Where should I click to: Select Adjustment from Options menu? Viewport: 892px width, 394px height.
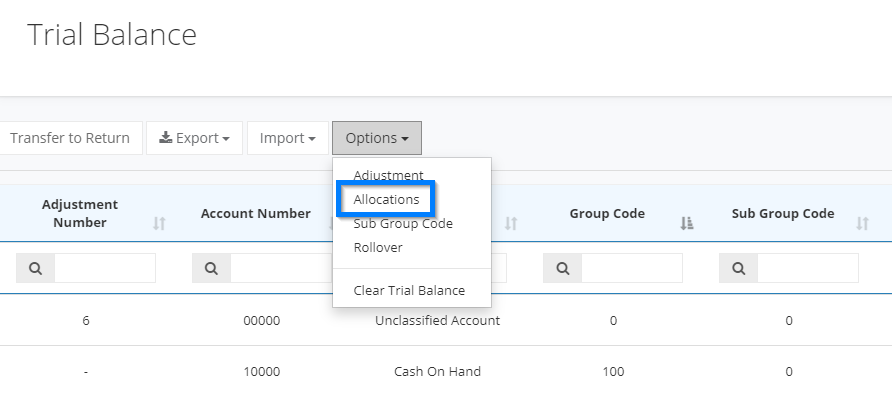tap(389, 175)
